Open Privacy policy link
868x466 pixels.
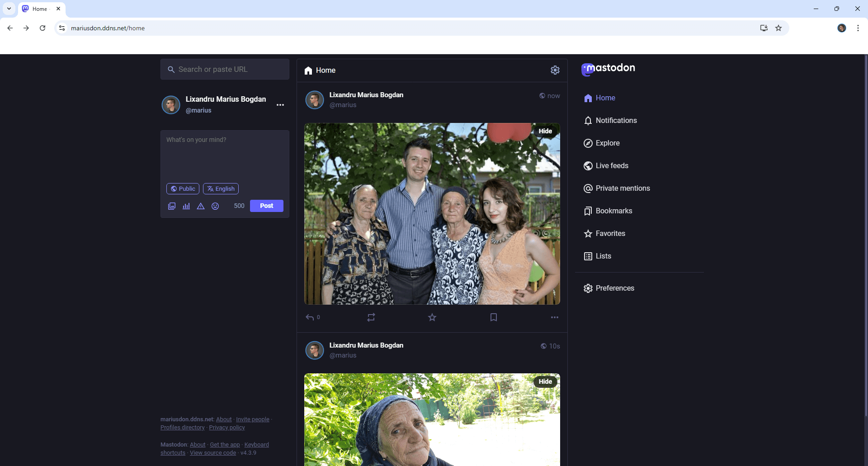[227, 428]
